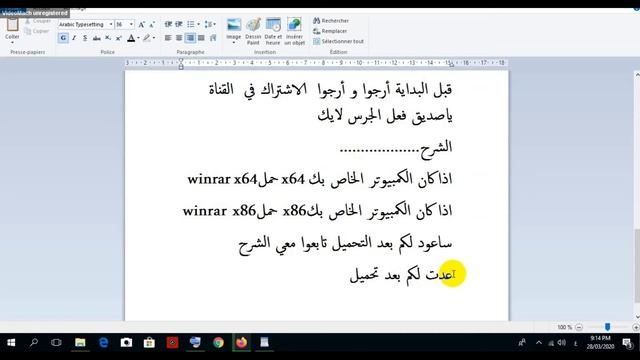Image resolution: width=640 pixels, height=360 pixels.
Task: Open the bullet list style dropdown arrow
Action: click(x=198, y=24)
